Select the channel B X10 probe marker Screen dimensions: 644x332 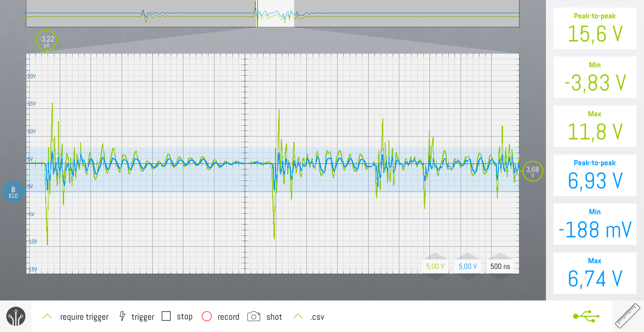pos(13,192)
